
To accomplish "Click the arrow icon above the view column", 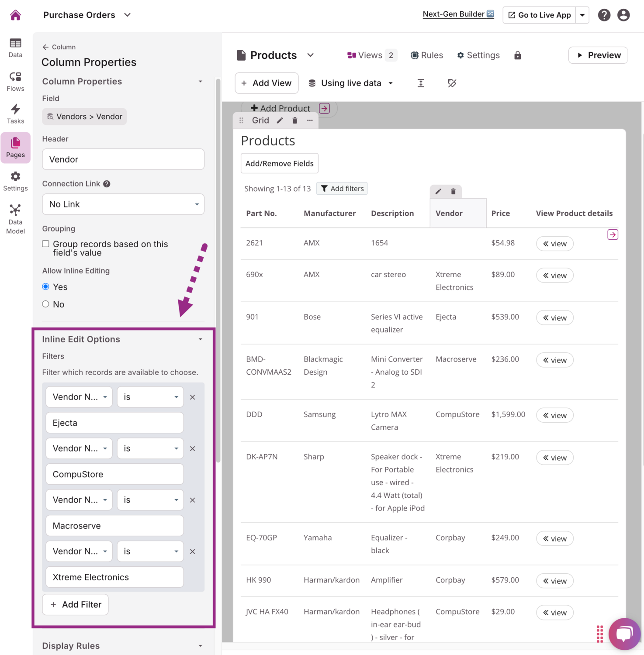I will click(x=613, y=235).
